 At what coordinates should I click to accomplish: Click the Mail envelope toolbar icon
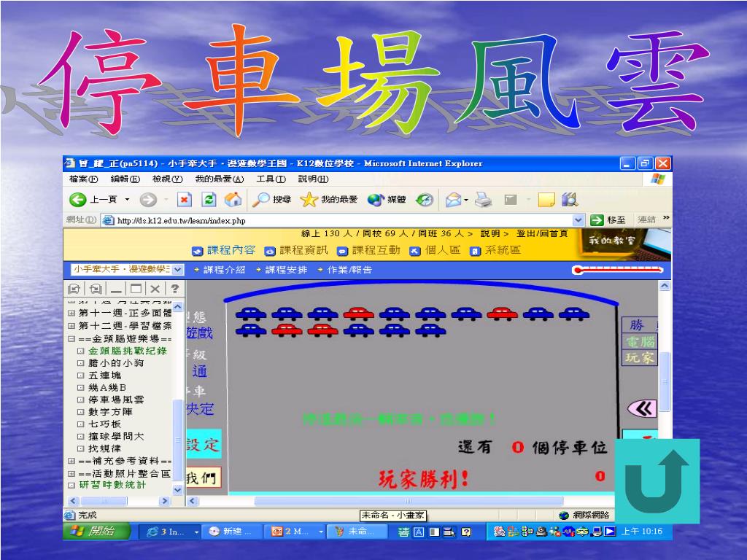point(454,200)
